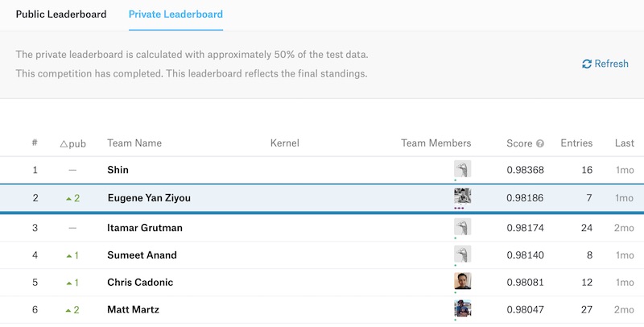Open Sumeet Anand's member avatar
The width and height of the screenshot is (644, 327).
tap(462, 255)
